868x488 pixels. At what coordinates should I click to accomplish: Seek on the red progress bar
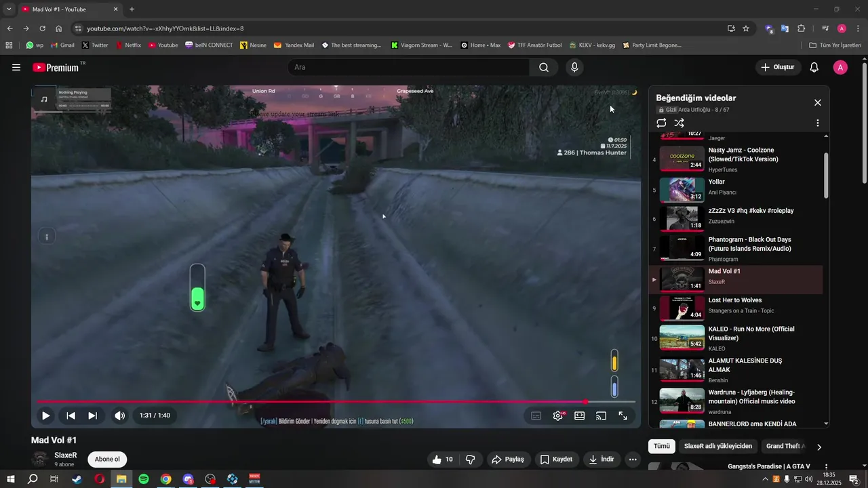[336, 402]
